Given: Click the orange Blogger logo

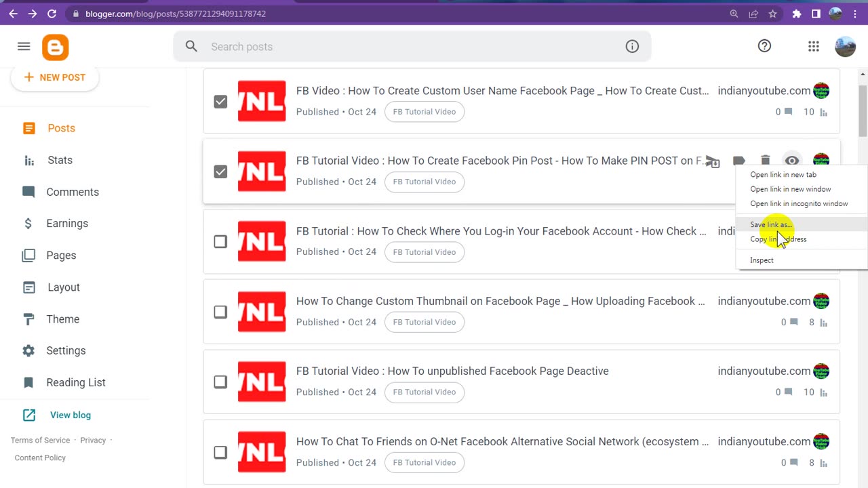Looking at the screenshot, I should [56, 47].
